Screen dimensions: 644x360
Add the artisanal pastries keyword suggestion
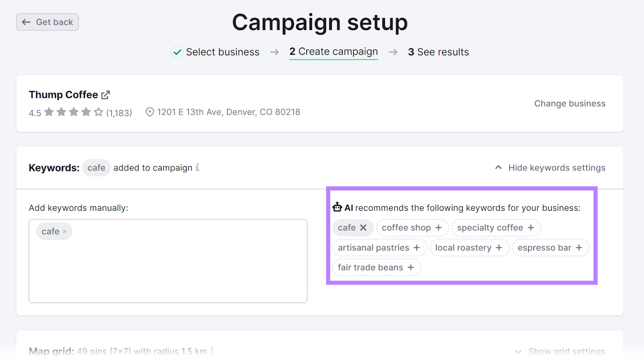tap(417, 248)
